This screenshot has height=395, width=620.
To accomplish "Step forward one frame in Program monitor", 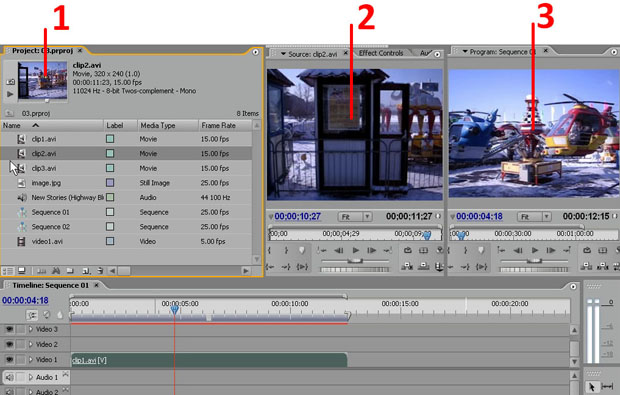I will point(551,251).
